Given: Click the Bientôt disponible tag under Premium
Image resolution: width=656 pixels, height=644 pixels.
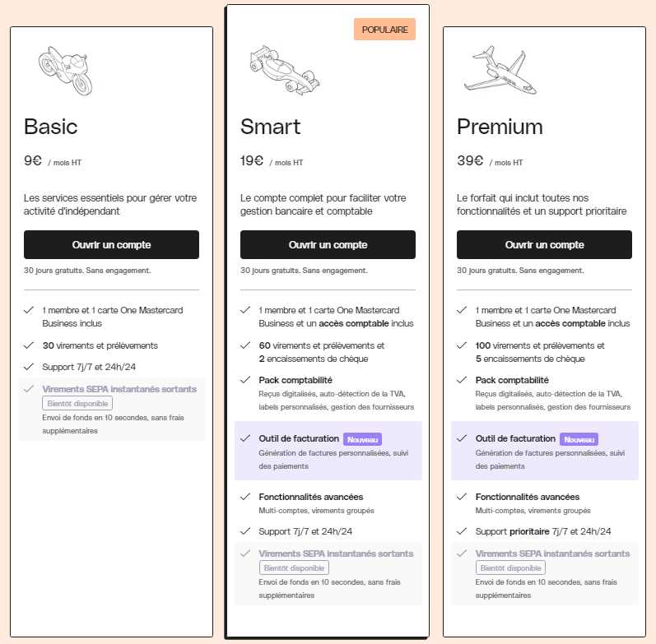Looking at the screenshot, I should point(510,568).
